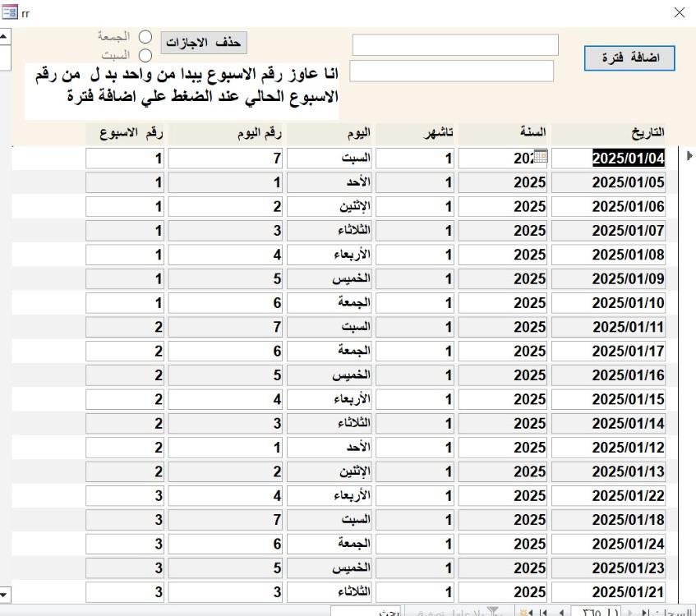Screen dimensions: 696x616
Task: Click the year cell 2025 in row 2025/01/09
Action: pyautogui.click(x=502, y=278)
